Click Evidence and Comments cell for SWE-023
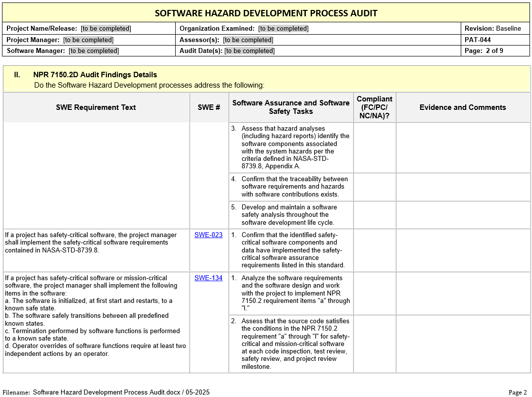This screenshot has height=397, width=532. tap(463, 250)
